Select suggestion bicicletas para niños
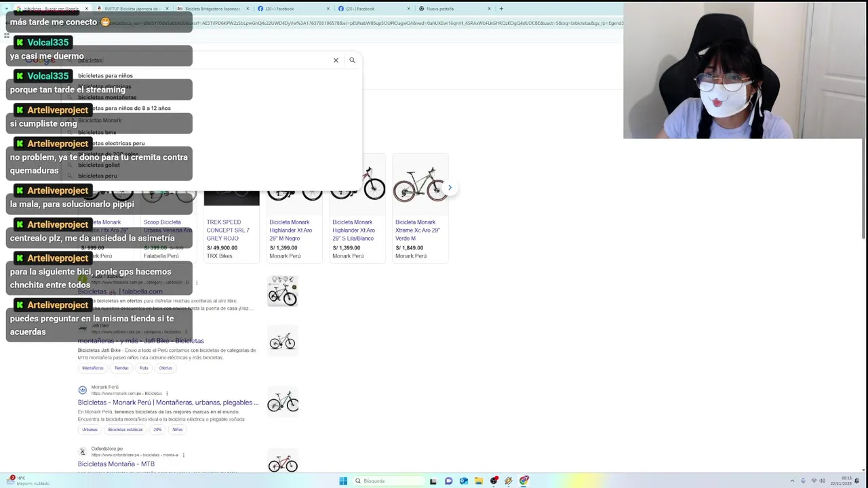Viewport: 868px width, 488px height. tap(105, 76)
